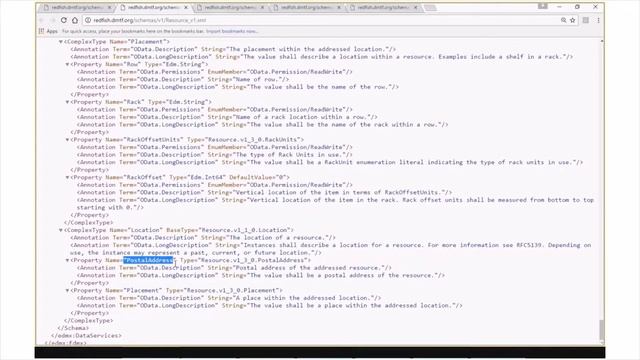Open a new browser tab
Image resolution: width=640 pixels, height=360 pixels.
coord(430,8)
